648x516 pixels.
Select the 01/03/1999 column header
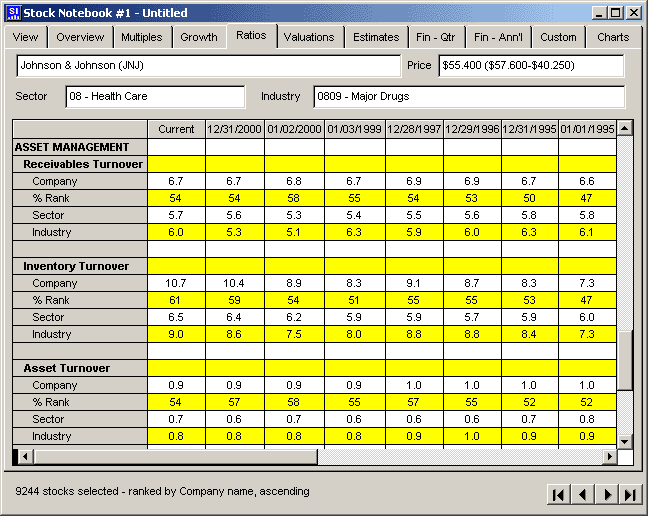coord(355,129)
